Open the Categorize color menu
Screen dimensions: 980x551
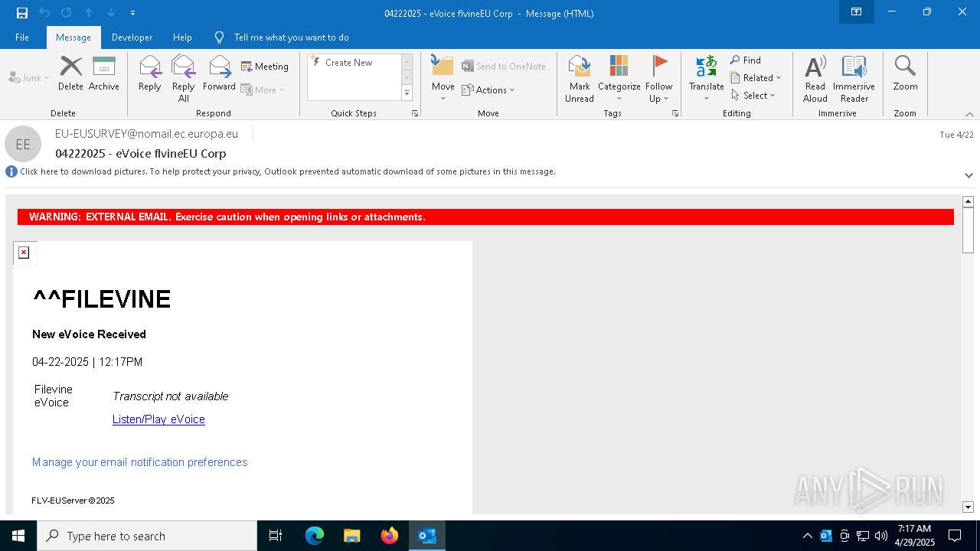(x=619, y=78)
